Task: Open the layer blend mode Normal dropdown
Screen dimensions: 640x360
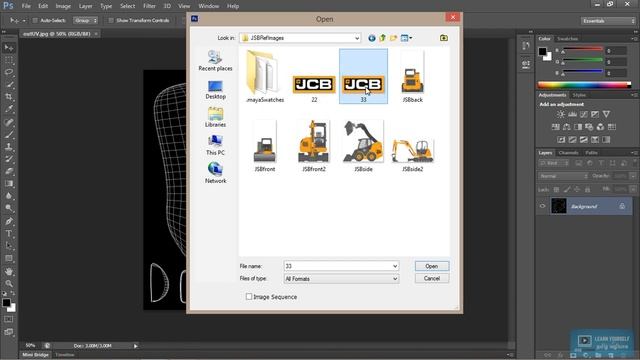Action: (x=564, y=176)
